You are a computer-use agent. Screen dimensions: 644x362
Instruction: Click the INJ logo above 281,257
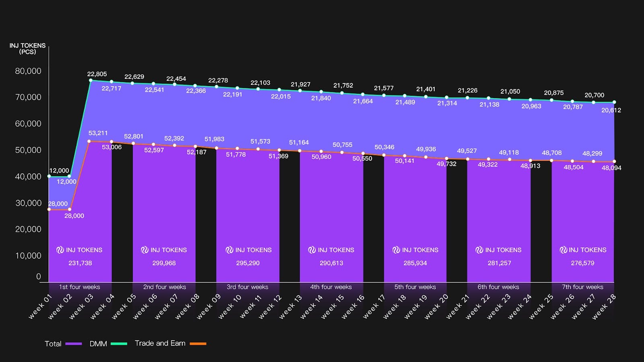pos(479,250)
